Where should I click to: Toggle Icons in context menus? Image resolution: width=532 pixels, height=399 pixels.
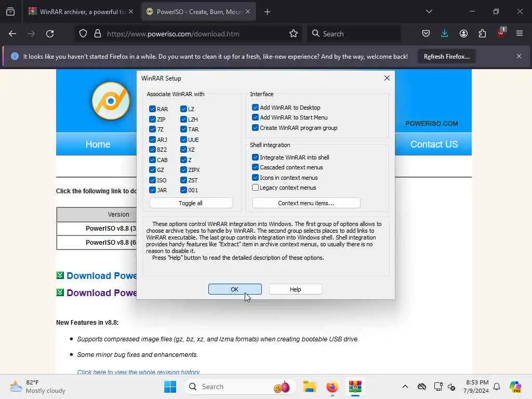coord(255,178)
